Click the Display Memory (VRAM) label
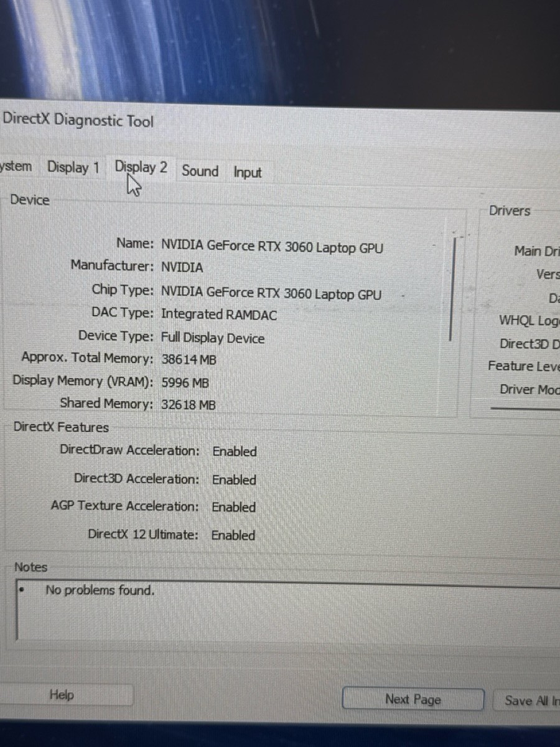 tap(83, 381)
